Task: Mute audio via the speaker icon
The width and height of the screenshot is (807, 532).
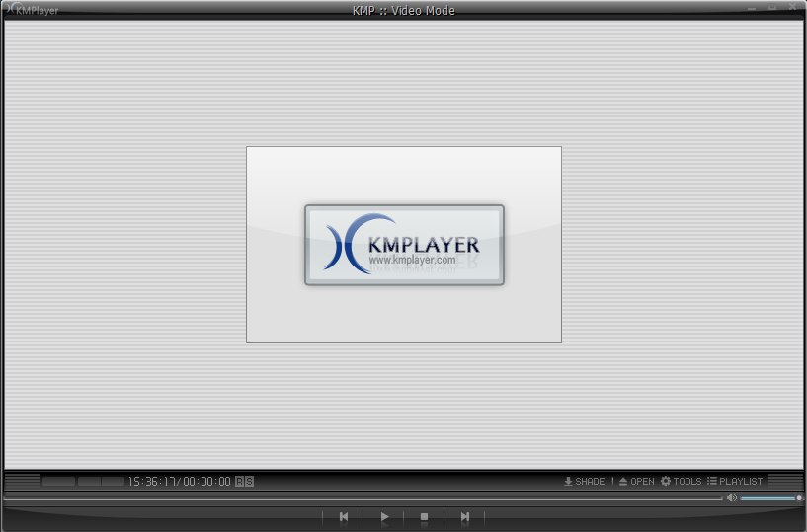Action: pos(731,498)
